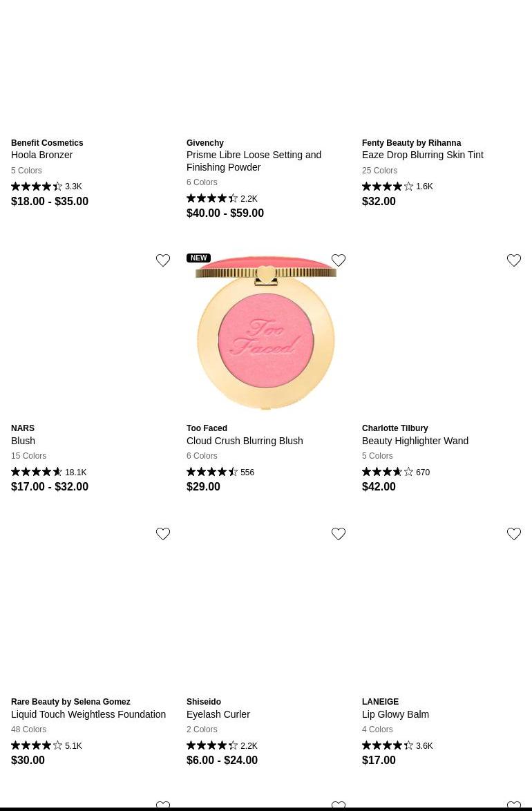Add Charlotte Tilbury Highlighter Wand to loves

[x=514, y=260]
